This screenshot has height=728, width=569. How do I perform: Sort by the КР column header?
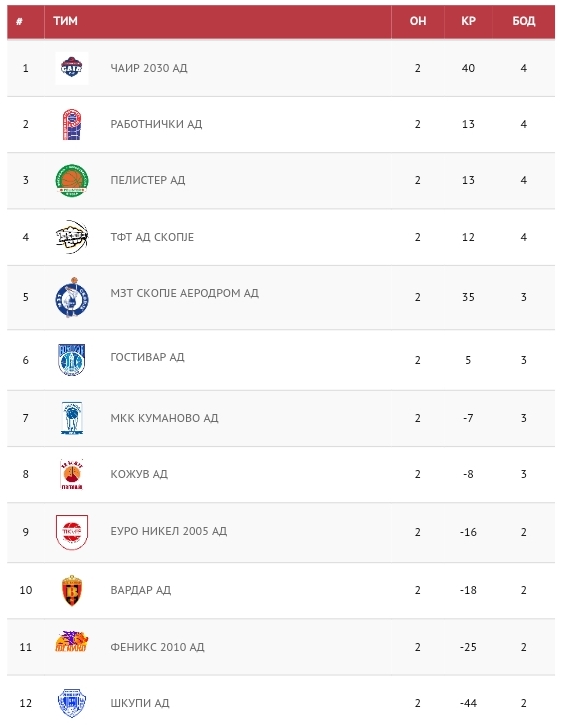(468, 21)
